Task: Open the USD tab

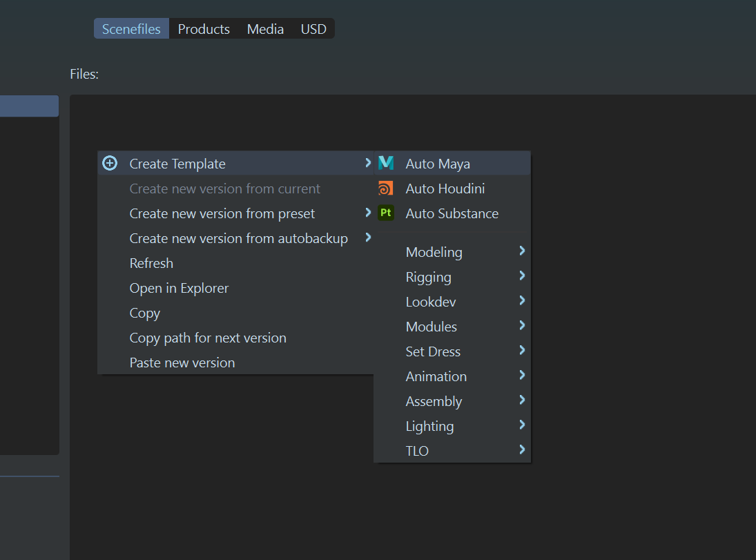Action: click(313, 29)
